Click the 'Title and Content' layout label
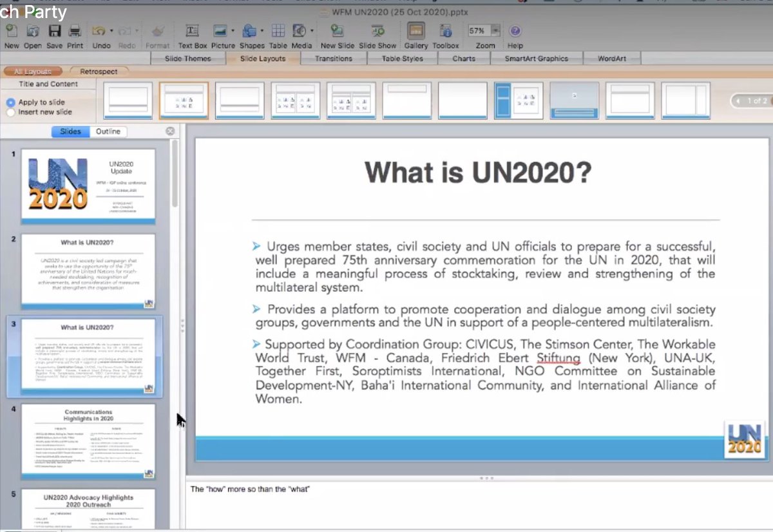Screen dimensions: 773x532 point(48,84)
